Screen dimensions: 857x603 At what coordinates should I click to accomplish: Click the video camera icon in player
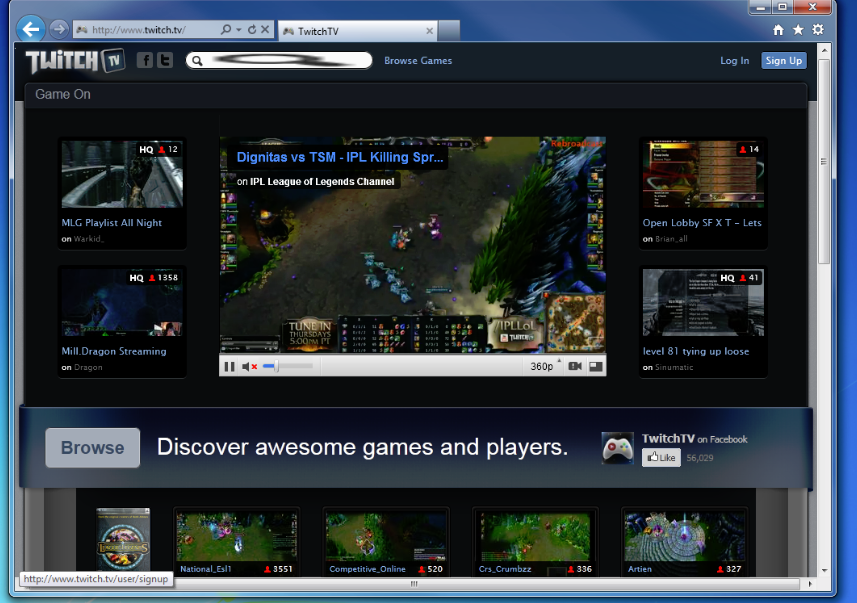pos(575,366)
